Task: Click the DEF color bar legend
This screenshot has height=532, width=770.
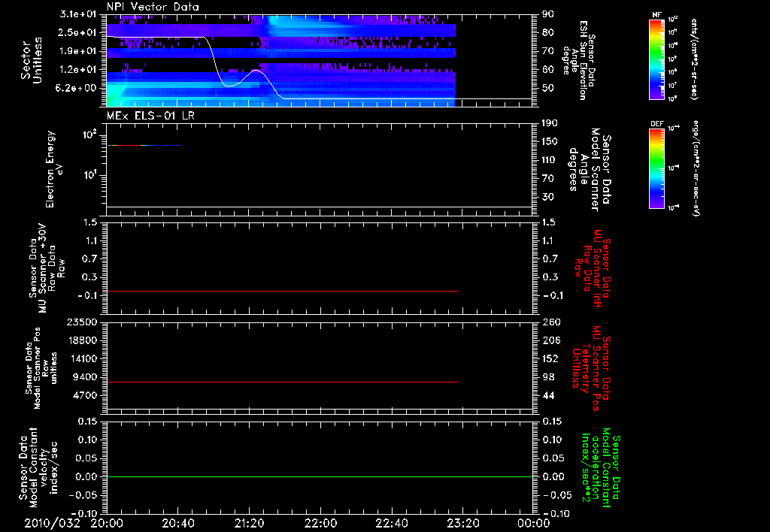Action: [657, 168]
